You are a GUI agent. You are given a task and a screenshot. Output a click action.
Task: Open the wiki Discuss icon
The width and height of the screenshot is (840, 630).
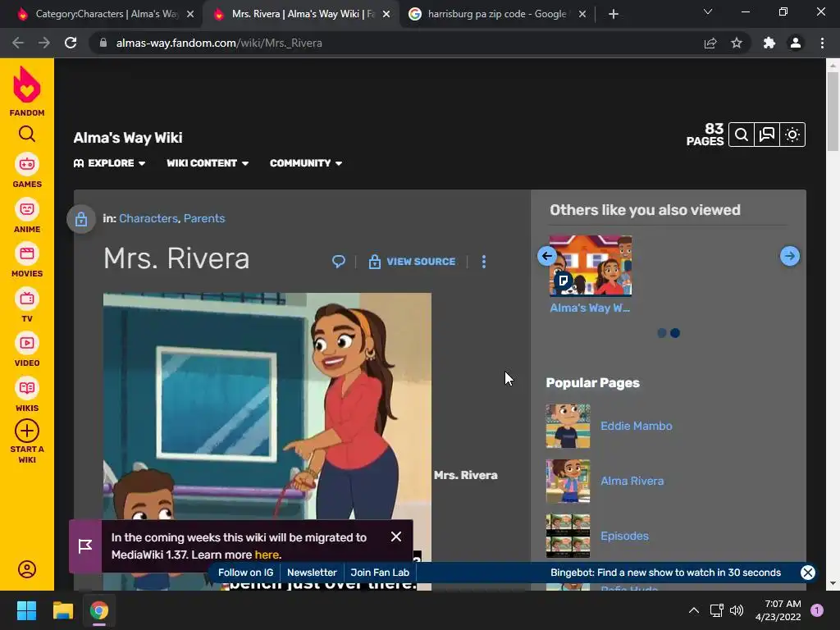point(767,135)
